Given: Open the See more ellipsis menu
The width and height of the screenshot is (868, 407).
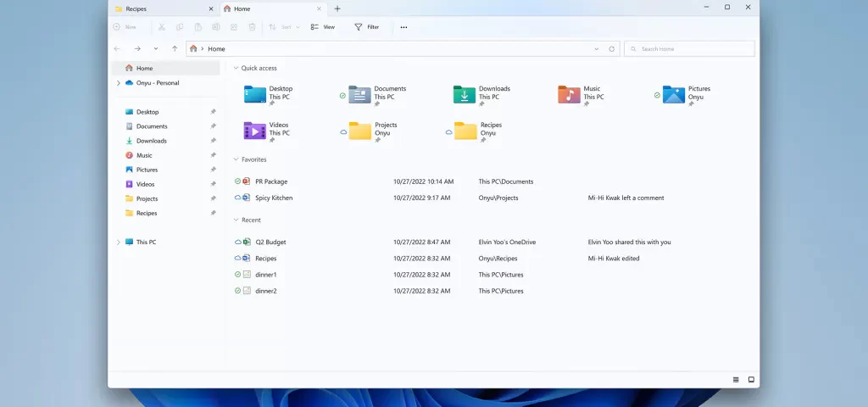Looking at the screenshot, I should click(403, 27).
